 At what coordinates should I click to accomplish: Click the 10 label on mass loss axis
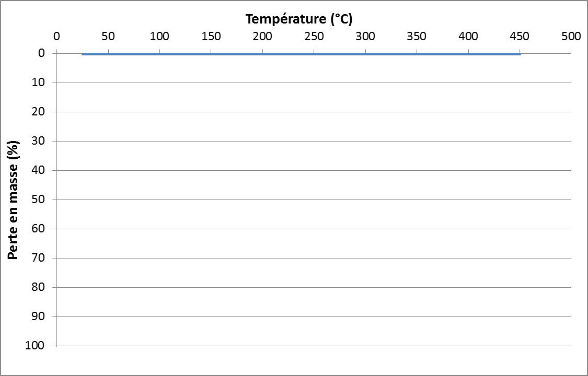(x=43, y=83)
